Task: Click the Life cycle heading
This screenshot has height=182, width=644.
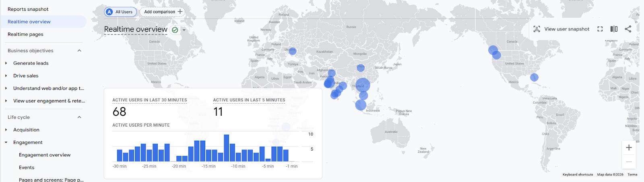Action: [x=19, y=117]
